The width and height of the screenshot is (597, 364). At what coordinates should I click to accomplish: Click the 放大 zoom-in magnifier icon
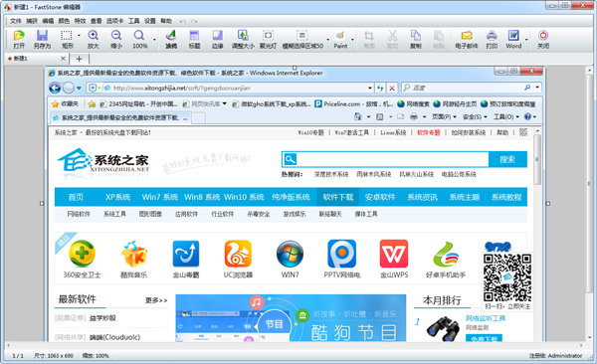pyautogui.click(x=93, y=36)
